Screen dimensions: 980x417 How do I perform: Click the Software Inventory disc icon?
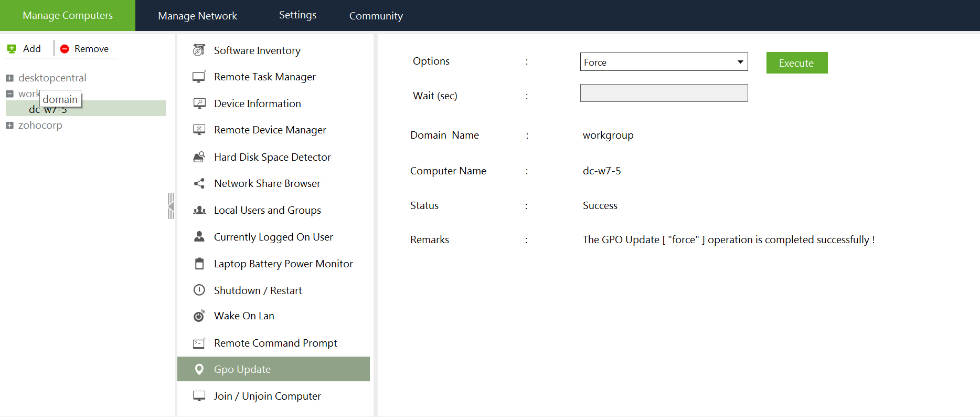[x=199, y=50]
